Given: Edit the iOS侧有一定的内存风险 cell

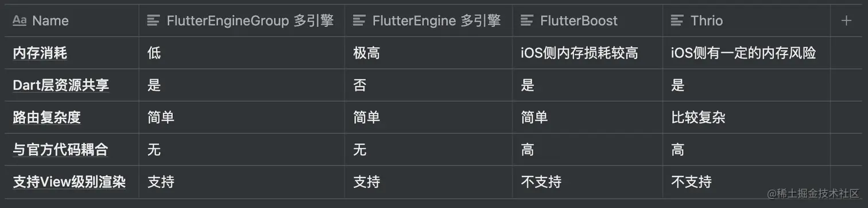Looking at the screenshot, I should tap(746, 53).
